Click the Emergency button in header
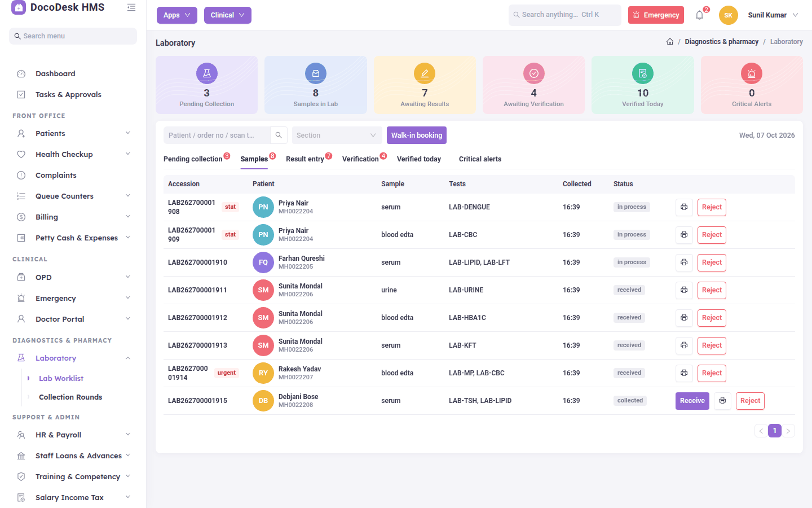The width and height of the screenshot is (812, 508). pyautogui.click(x=656, y=15)
